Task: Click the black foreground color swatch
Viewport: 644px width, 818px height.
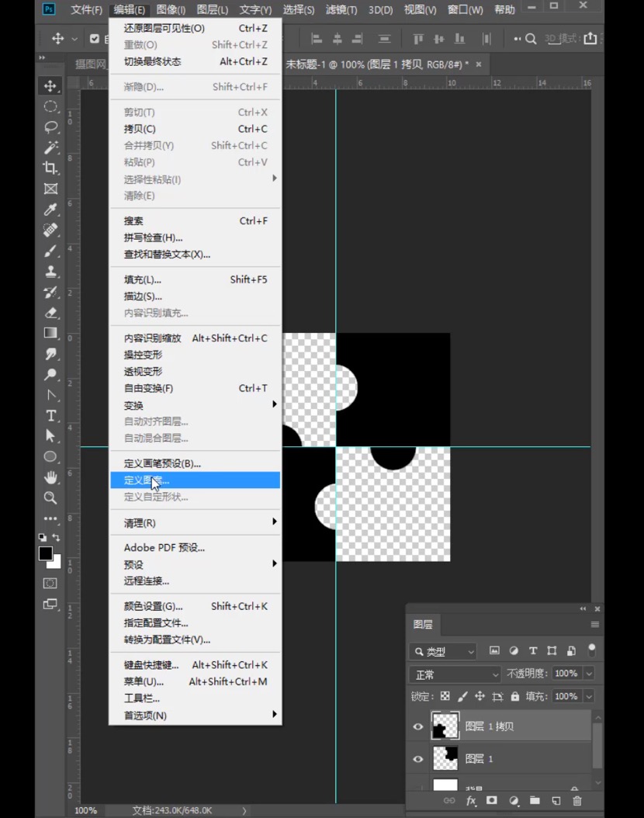Action: (x=46, y=553)
